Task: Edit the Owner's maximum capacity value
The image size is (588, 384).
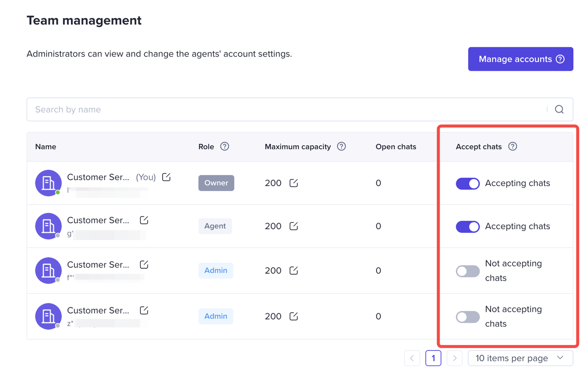Action: point(294,183)
